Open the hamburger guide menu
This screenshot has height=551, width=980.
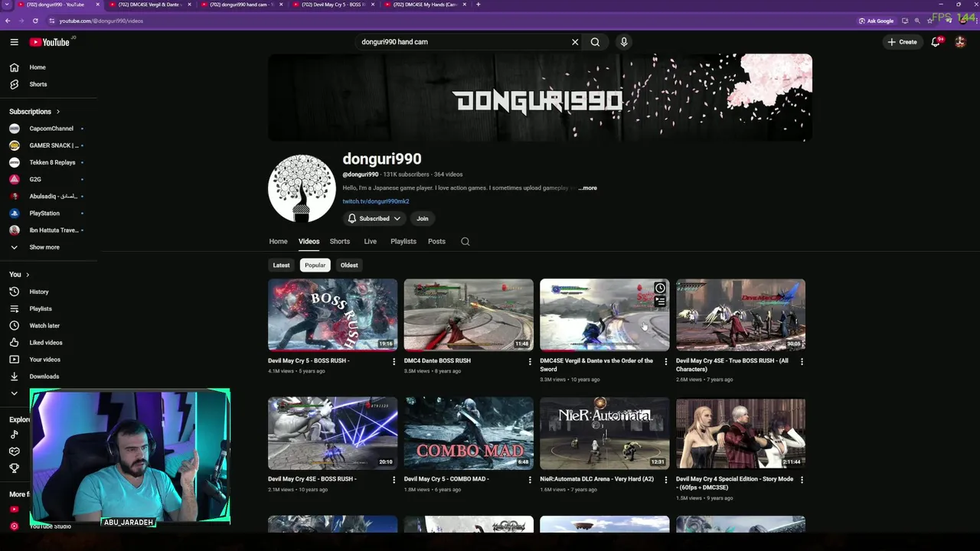[x=14, y=42]
